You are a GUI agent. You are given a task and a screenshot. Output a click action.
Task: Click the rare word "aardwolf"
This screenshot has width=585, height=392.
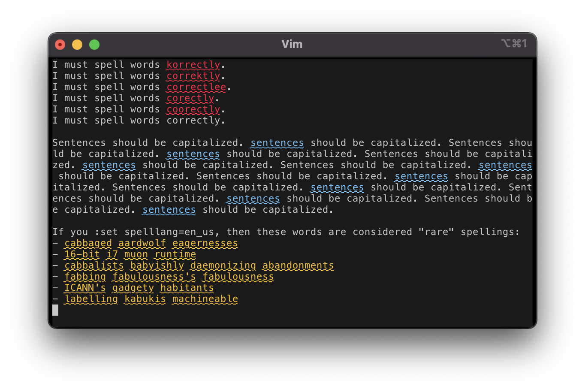pos(142,243)
